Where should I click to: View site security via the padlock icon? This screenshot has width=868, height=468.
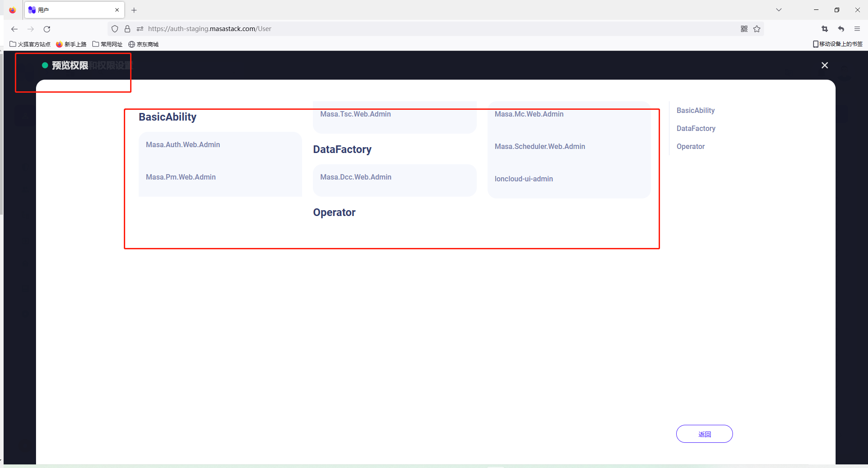pyautogui.click(x=127, y=29)
